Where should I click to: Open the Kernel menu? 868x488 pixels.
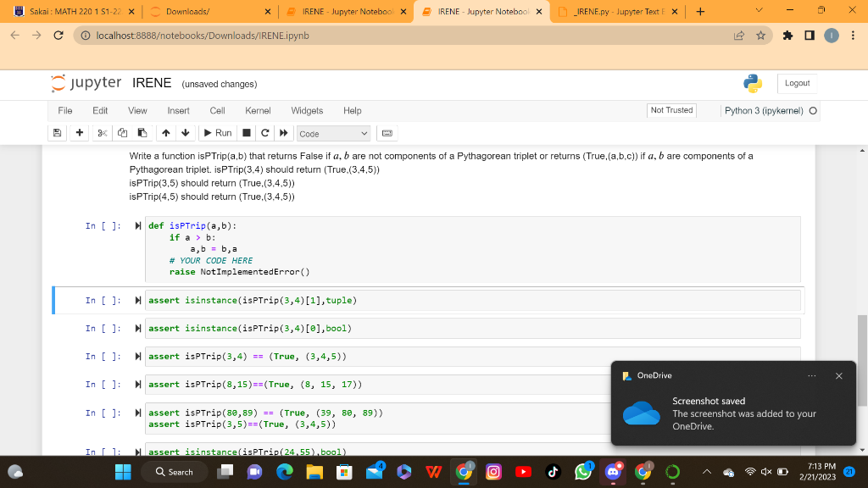pos(258,110)
